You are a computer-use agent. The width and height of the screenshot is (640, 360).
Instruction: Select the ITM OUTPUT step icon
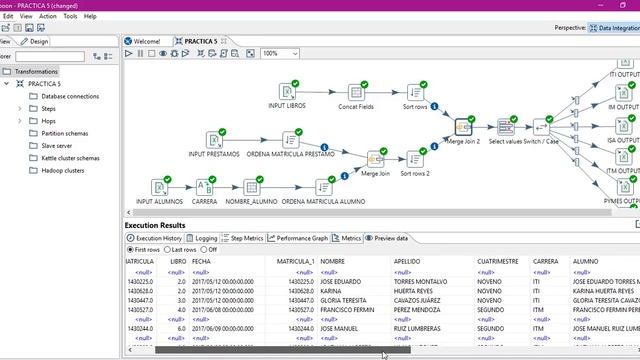(623, 157)
